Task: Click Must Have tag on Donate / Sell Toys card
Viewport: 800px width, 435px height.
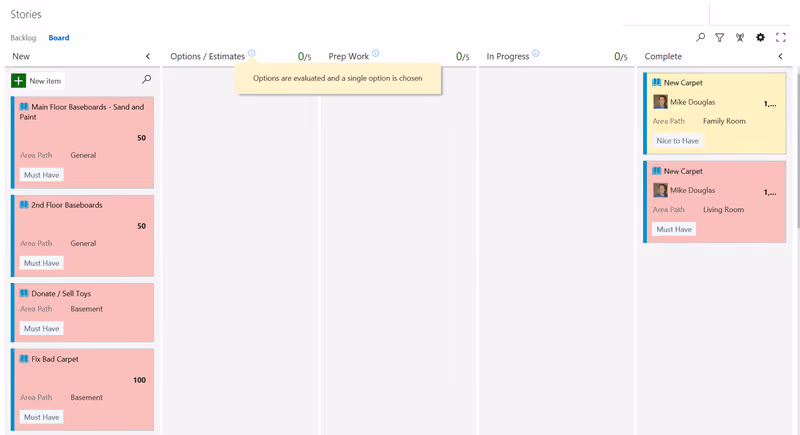Action: 42,329
